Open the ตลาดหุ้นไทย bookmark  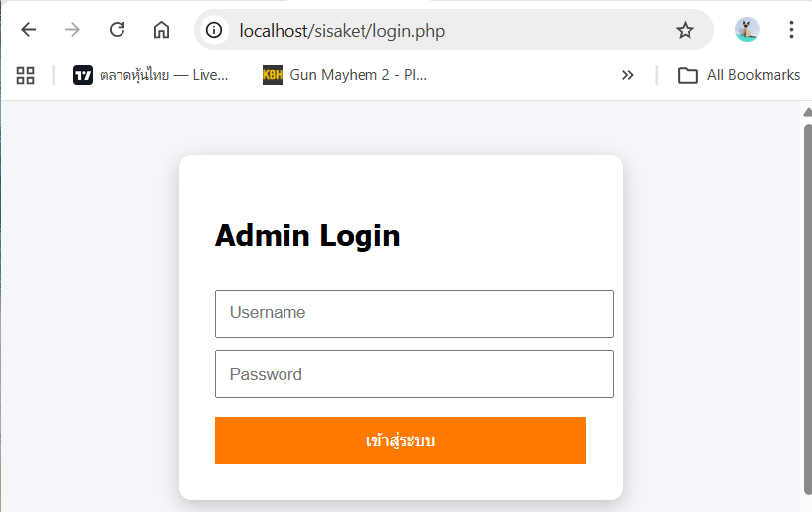[151, 75]
